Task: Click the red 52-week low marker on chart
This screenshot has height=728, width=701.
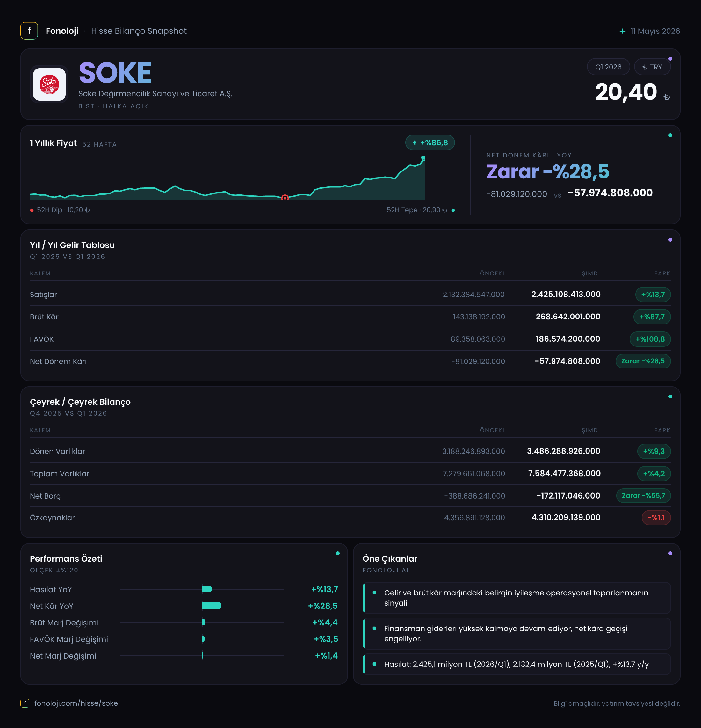Action: [285, 198]
